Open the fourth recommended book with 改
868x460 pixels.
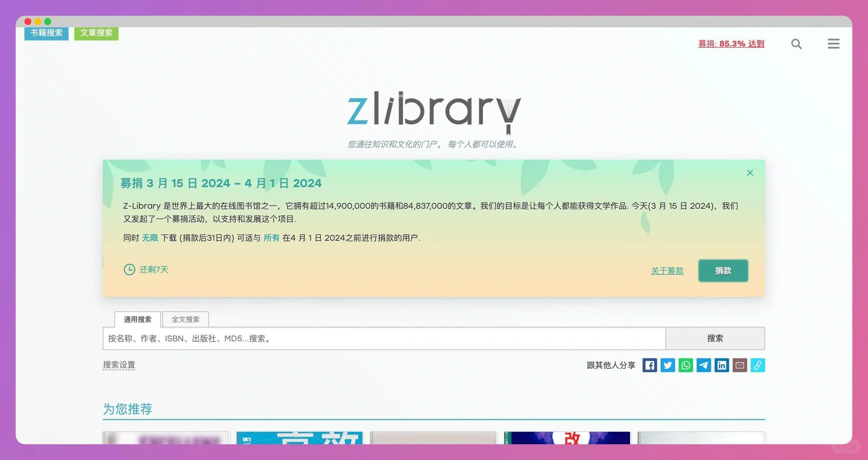(x=567, y=438)
